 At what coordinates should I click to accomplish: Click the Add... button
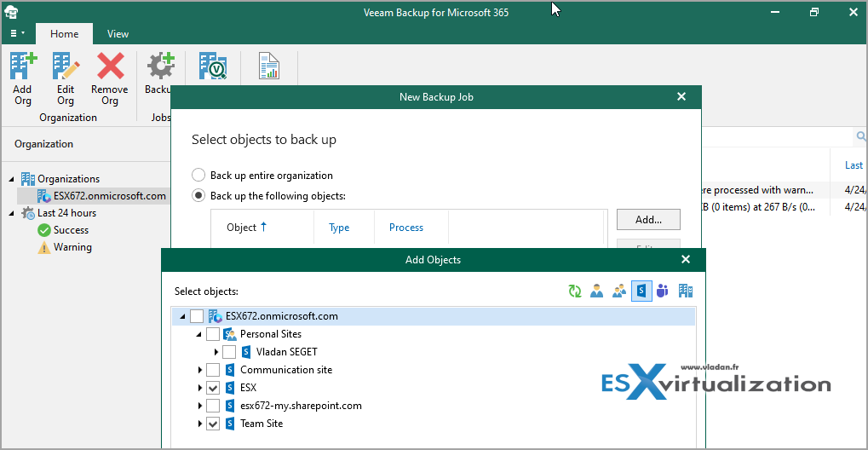tap(648, 219)
